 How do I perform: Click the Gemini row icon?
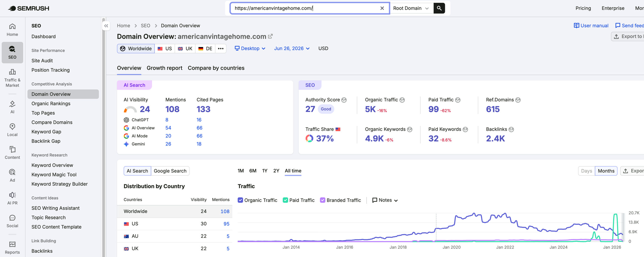pos(126,144)
